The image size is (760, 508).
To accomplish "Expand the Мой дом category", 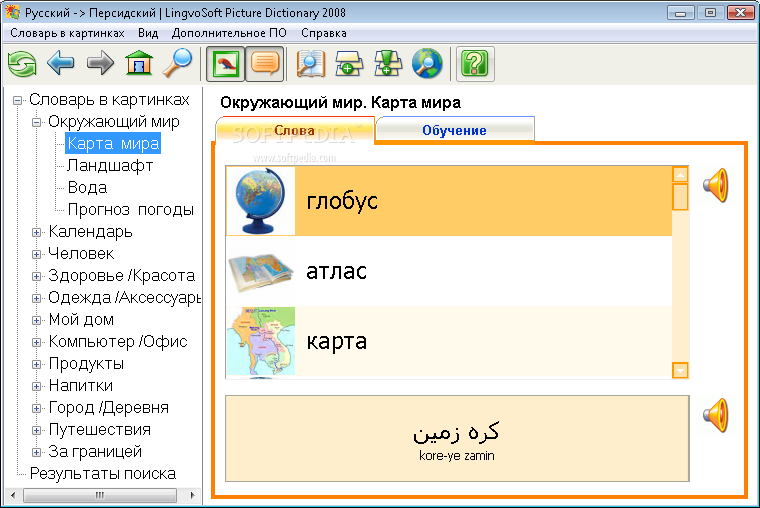I will [36, 320].
